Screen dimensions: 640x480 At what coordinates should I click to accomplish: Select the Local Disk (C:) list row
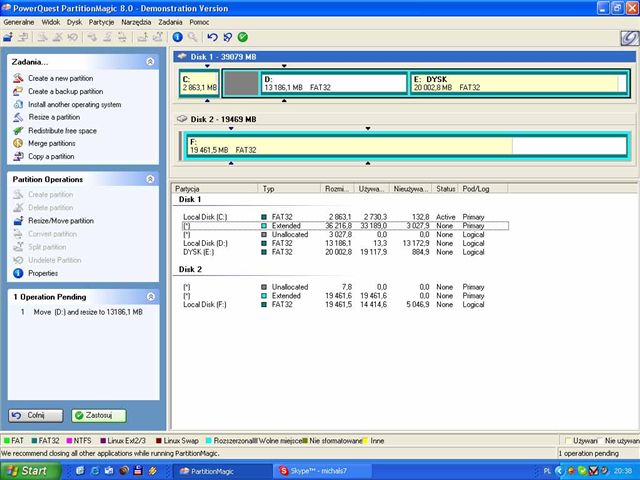345,217
